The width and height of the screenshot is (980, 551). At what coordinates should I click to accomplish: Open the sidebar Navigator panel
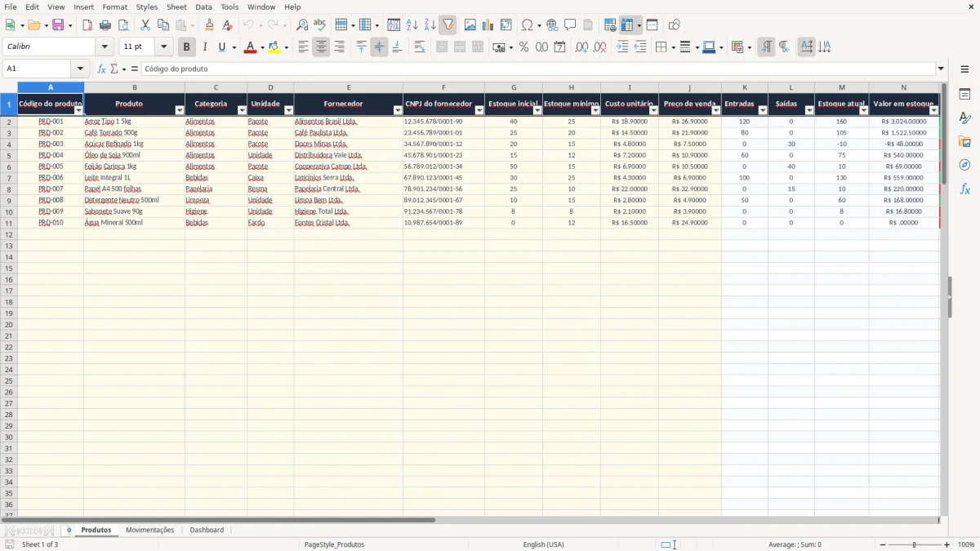(964, 165)
